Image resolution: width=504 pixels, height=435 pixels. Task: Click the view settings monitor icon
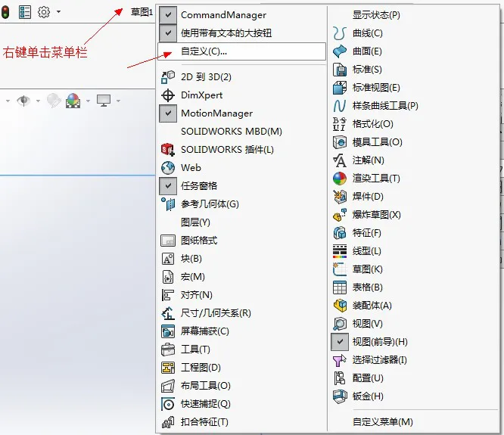(x=104, y=101)
